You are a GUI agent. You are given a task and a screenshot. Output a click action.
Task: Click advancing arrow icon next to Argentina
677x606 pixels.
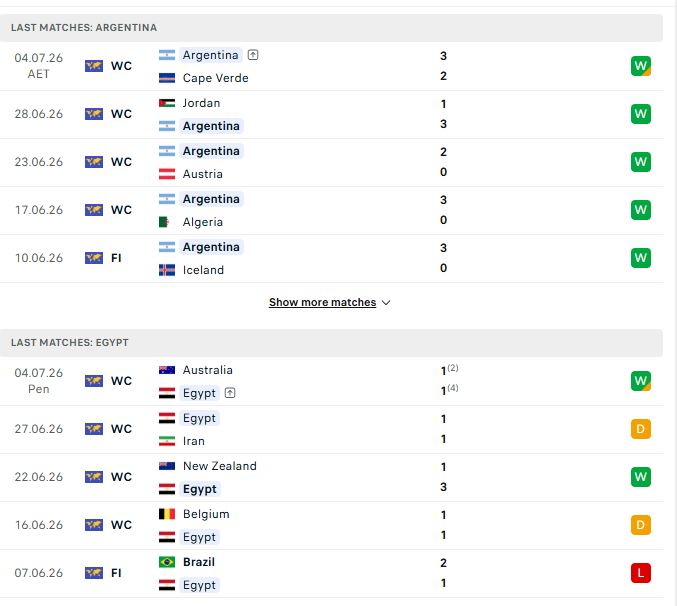[x=253, y=55]
